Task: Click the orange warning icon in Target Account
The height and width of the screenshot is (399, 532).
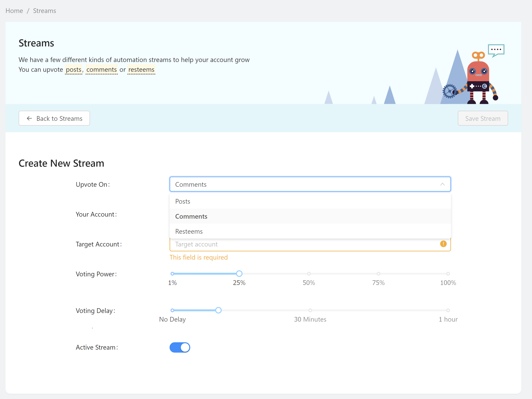Action: pos(443,244)
